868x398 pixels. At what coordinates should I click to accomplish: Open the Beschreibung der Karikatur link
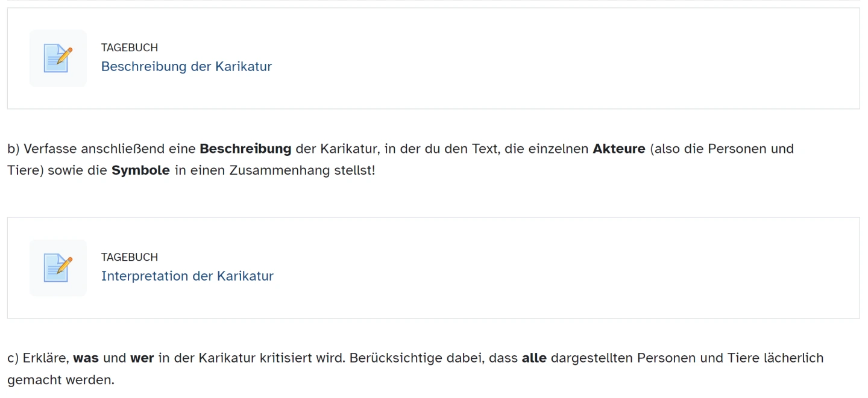[186, 66]
